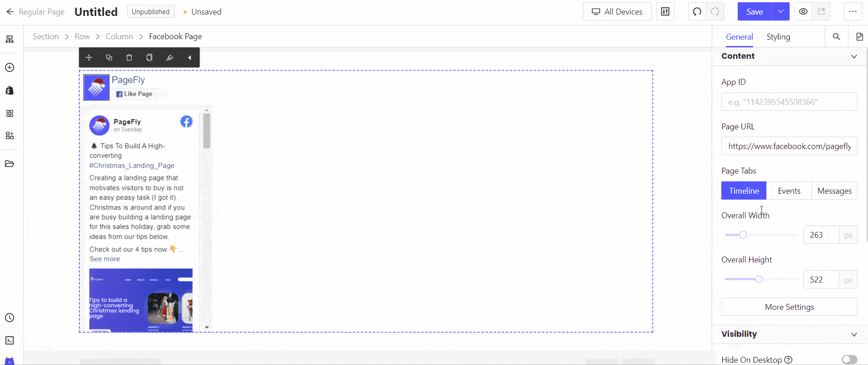868x365 pixels.
Task: Adjust the Overall Height slider handle
Action: coord(759,279)
